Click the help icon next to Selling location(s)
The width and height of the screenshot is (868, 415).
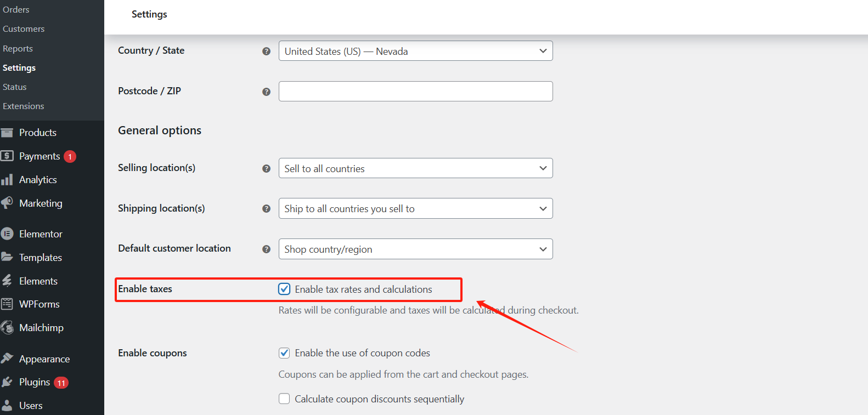(266, 168)
